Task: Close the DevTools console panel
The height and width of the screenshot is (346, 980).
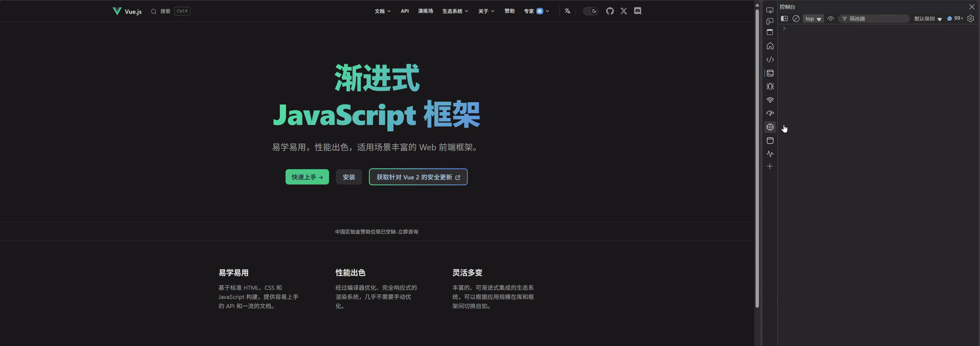Action: point(972,7)
